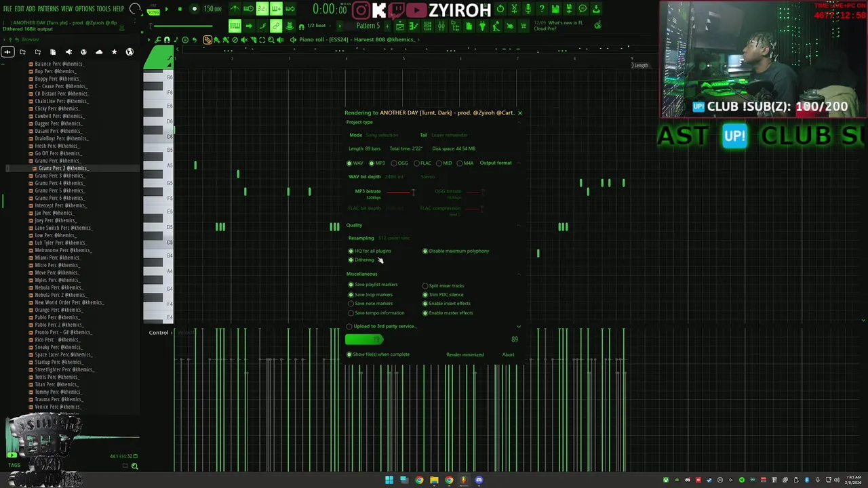Toggle HQ for all plugins option
Screen dimensions: 868x488
tap(370, 251)
